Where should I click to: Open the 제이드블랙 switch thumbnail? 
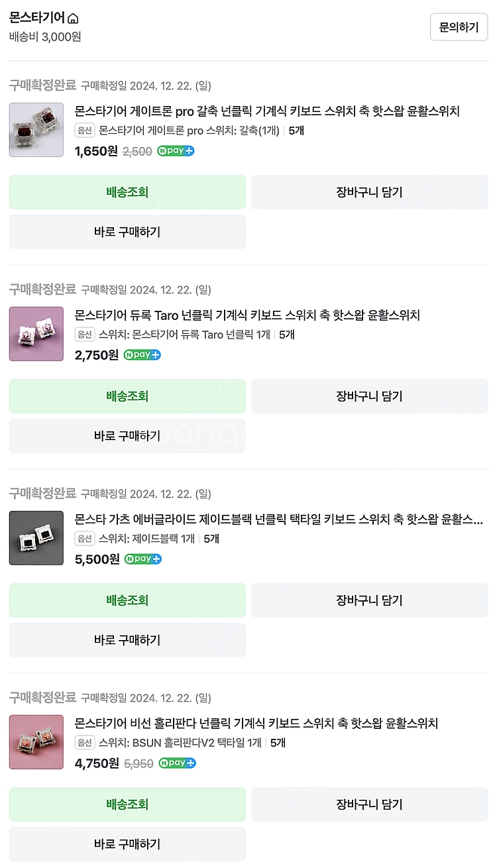[x=36, y=538]
